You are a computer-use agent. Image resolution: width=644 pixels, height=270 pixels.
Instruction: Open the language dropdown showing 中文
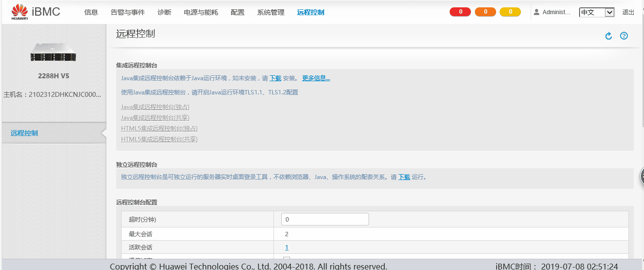pyautogui.click(x=597, y=12)
